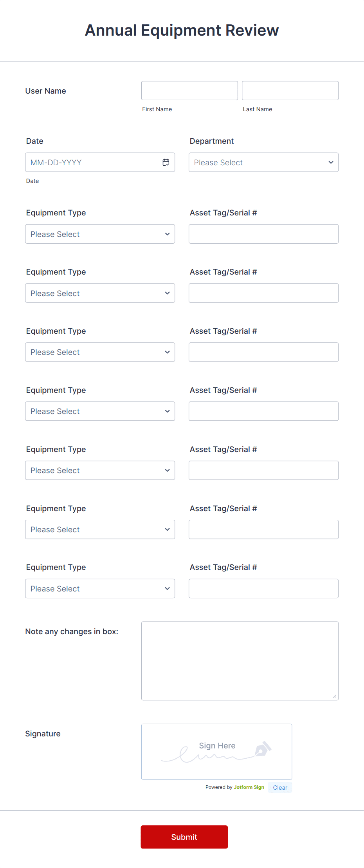Open the fifth Equipment Type dropdown
The image size is (364, 868).
pyautogui.click(x=100, y=470)
